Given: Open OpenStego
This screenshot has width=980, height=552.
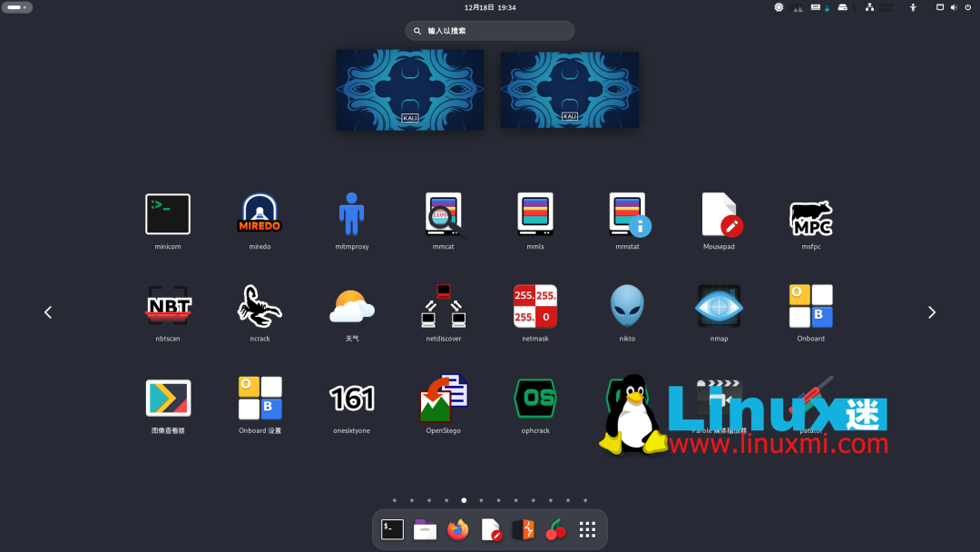Looking at the screenshot, I should [444, 399].
